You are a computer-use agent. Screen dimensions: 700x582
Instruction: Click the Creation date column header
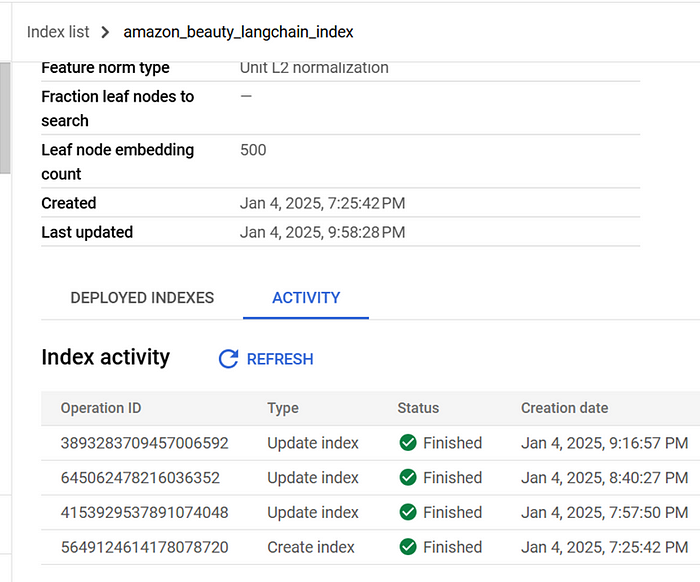pyautogui.click(x=565, y=408)
